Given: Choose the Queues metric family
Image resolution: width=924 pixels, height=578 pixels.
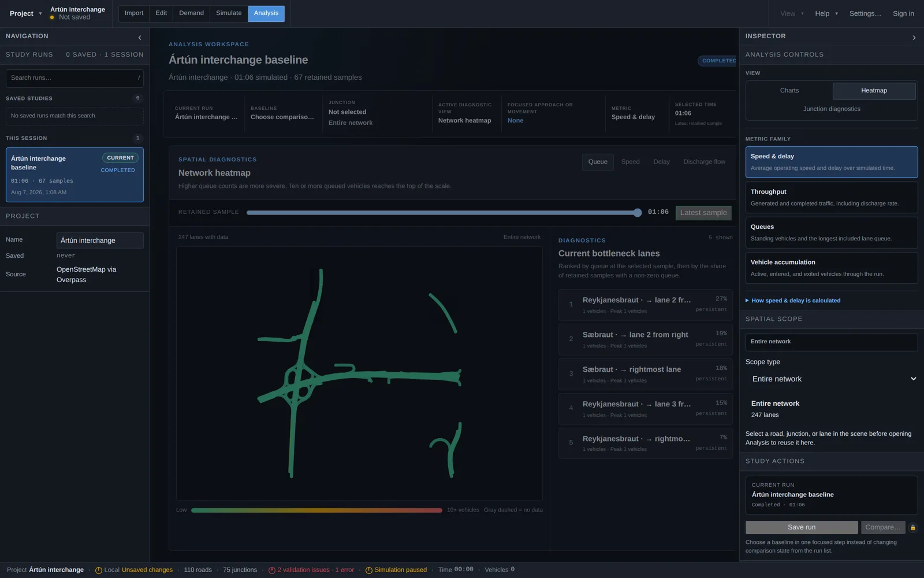Looking at the screenshot, I should [x=832, y=232].
